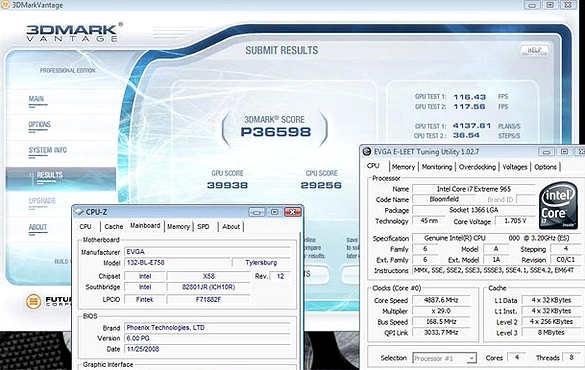Open SYSTEM INFO in the sidebar

(x=48, y=150)
